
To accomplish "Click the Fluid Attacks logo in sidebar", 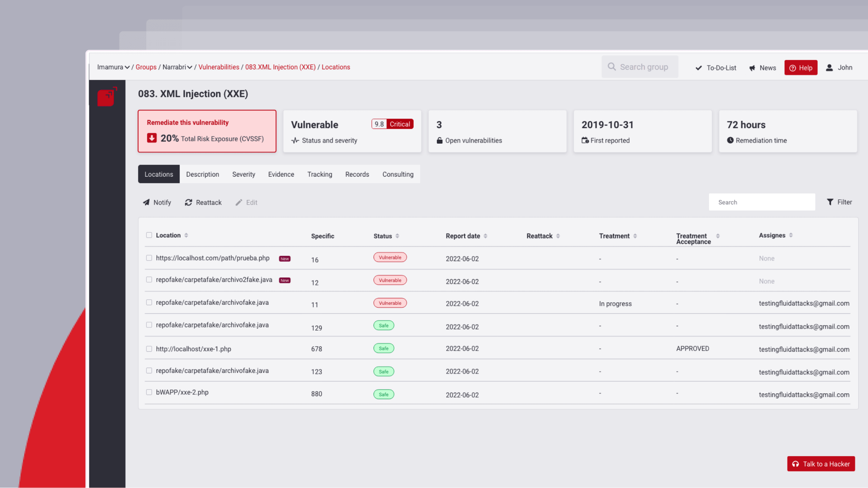I will (x=107, y=97).
